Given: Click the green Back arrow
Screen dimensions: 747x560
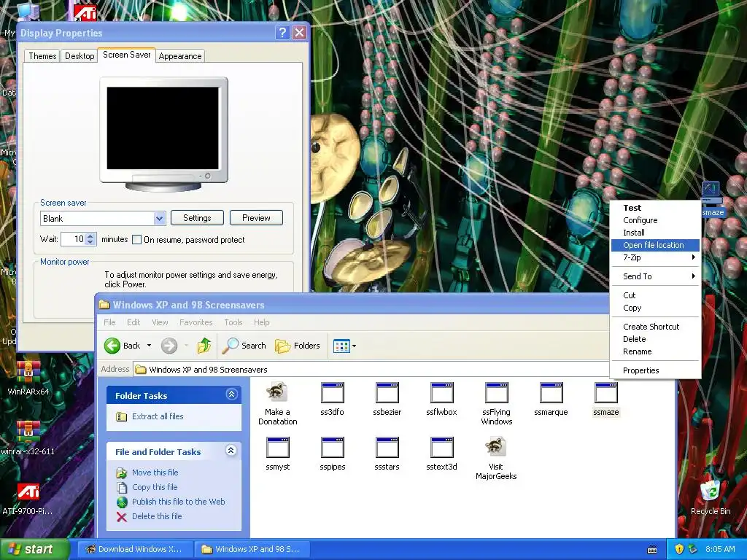Looking at the screenshot, I should point(112,346).
